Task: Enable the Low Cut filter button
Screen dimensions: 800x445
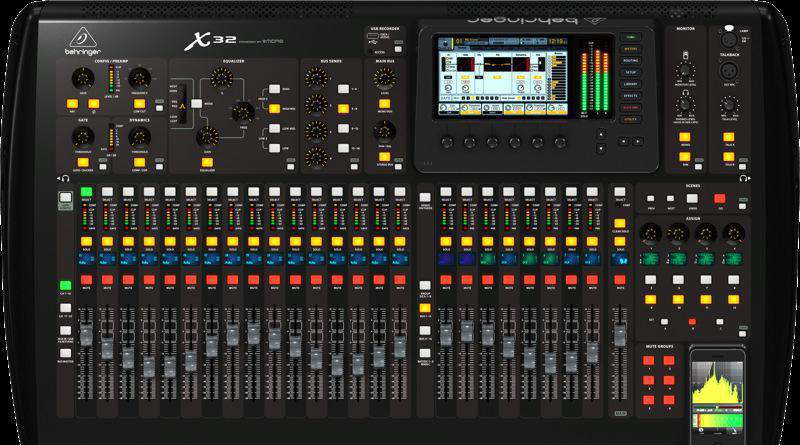Action: pyautogui.click(x=140, y=102)
